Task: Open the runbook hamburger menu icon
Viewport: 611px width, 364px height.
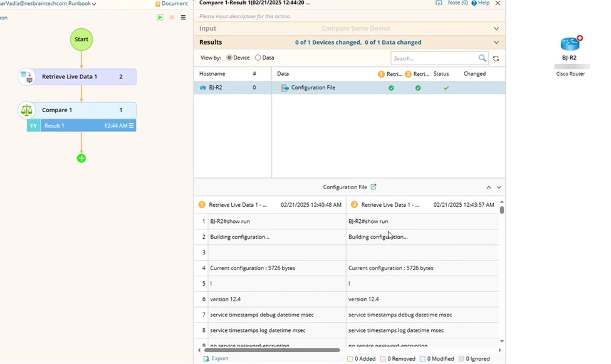Action: coord(183,17)
